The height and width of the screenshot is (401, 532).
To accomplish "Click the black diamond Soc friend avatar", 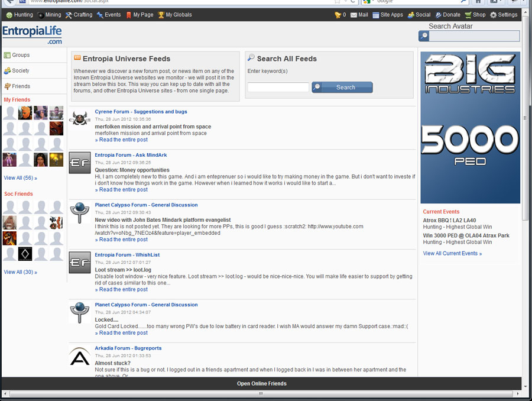I will (25, 254).
